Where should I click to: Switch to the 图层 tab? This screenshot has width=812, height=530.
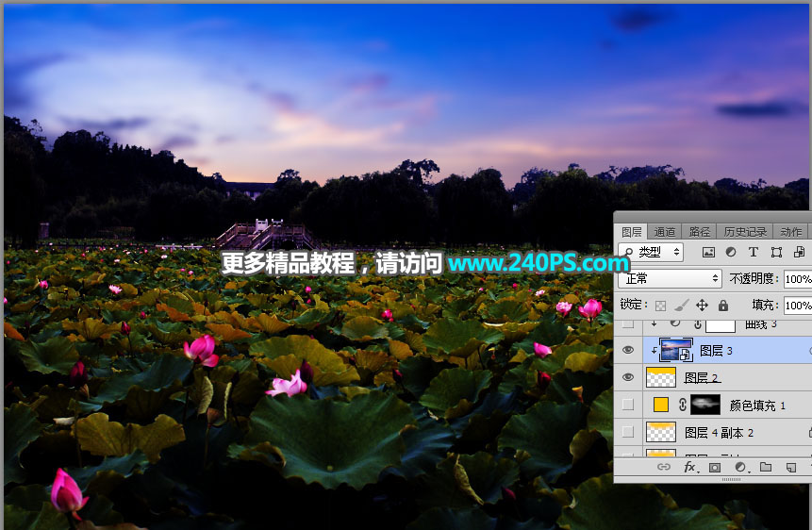631,232
